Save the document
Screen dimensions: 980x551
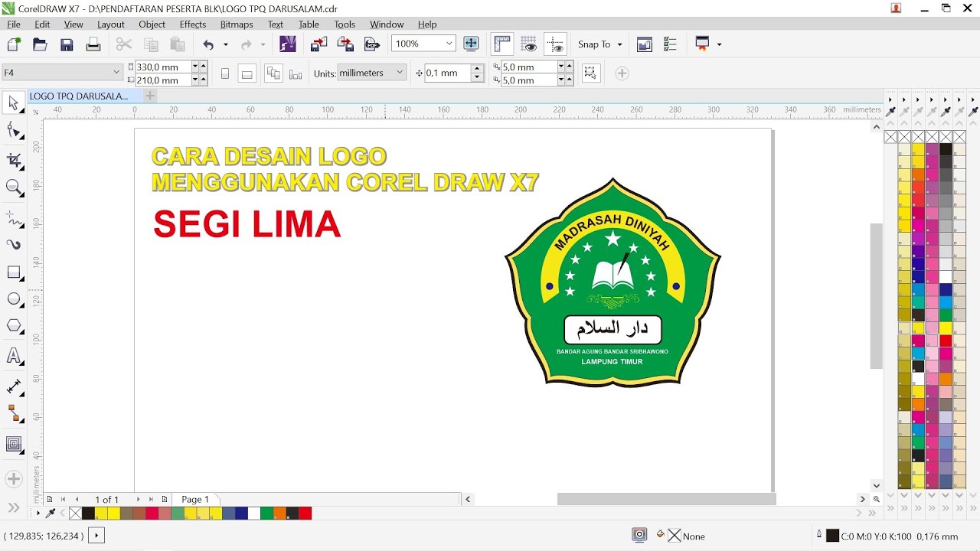(67, 44)
